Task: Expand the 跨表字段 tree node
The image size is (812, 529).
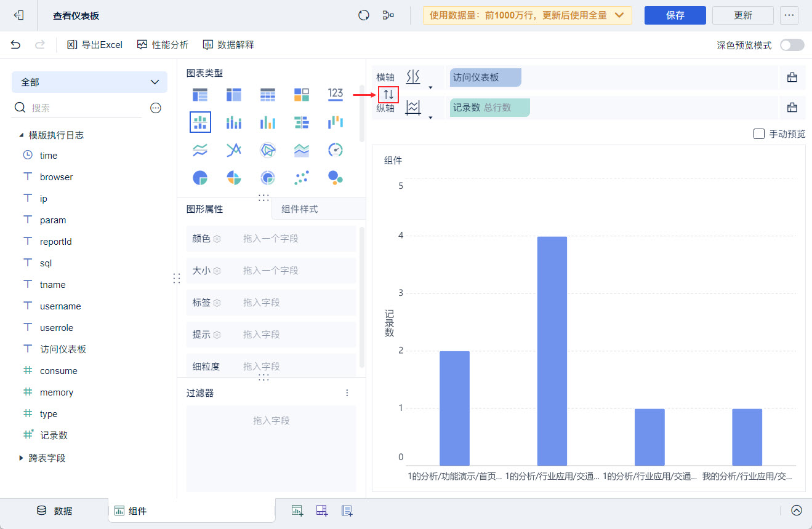Action: (x=22, y=458)
